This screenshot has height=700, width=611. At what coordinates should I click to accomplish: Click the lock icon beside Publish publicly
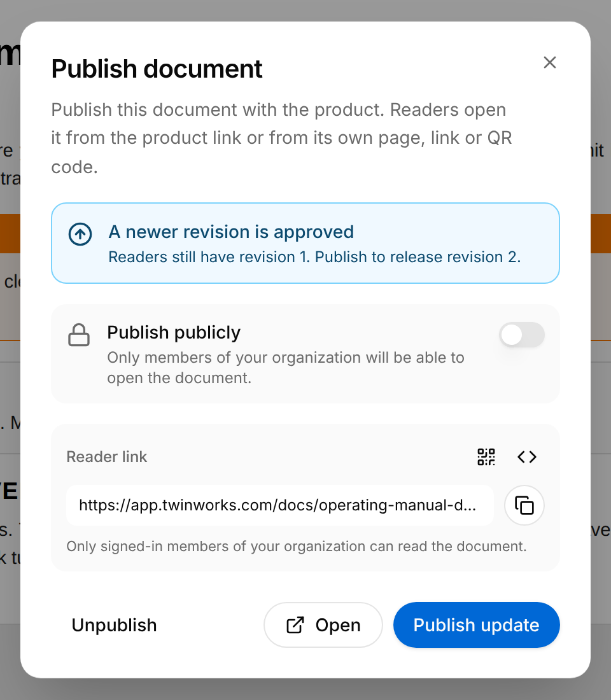coord(79,335)
